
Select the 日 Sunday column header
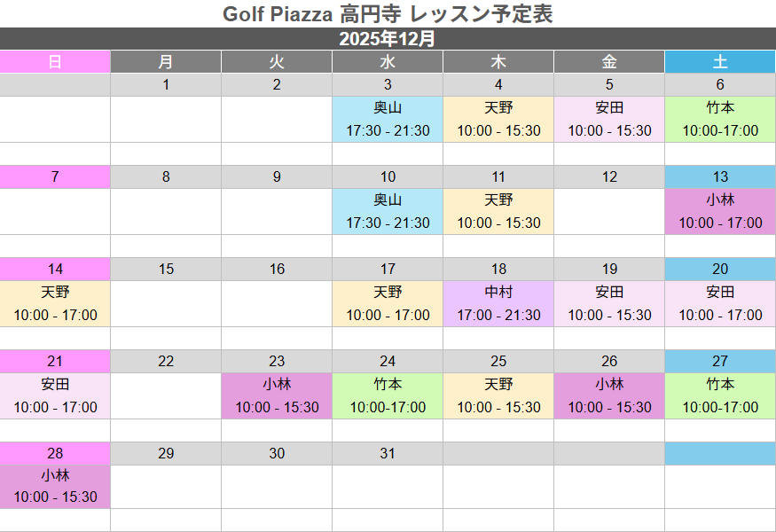tap(55, 62)
